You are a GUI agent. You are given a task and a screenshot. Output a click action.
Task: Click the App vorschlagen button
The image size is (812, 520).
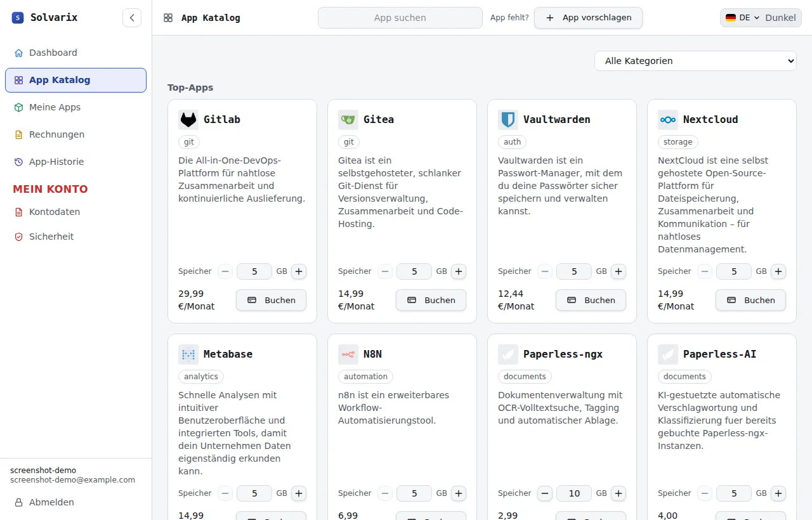pyautogui.click(x=588, y=18)
